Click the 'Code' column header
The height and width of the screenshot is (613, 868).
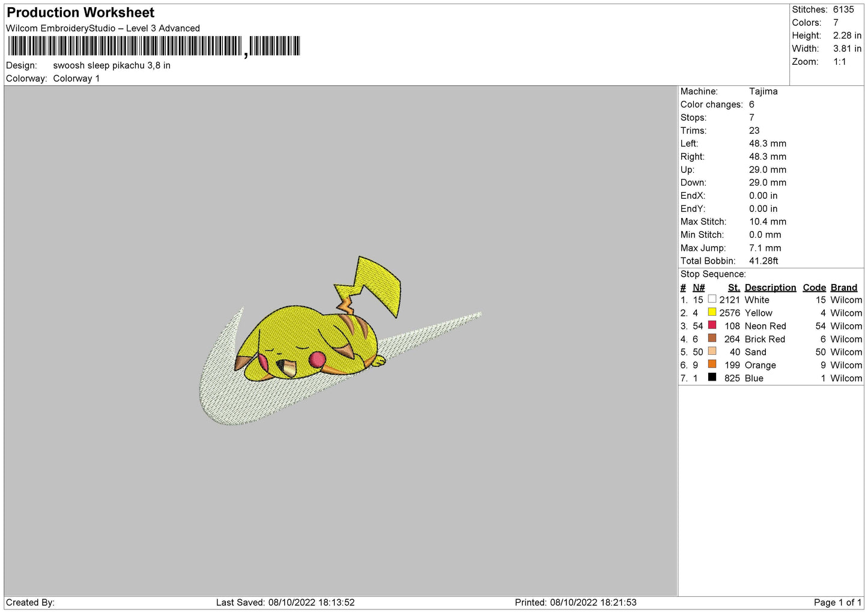tap(815, 288)
